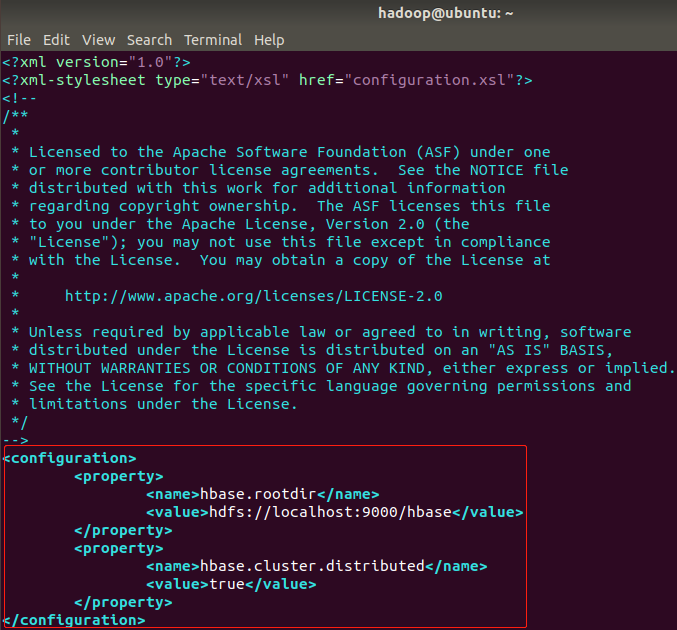The width and height of the screenshot is (677, 630).
Task: Click the comment closing --> marker
Action: 16,440
